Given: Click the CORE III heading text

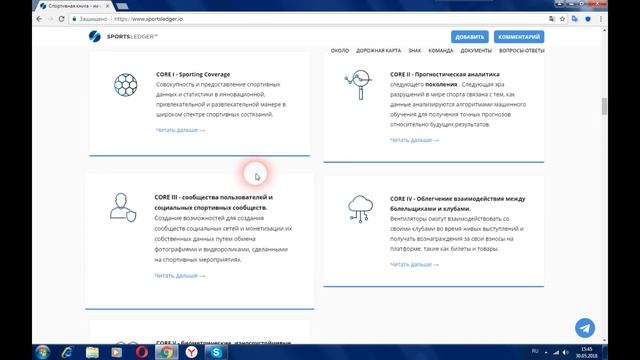Looking at the screenshot, I should (213, 202).
